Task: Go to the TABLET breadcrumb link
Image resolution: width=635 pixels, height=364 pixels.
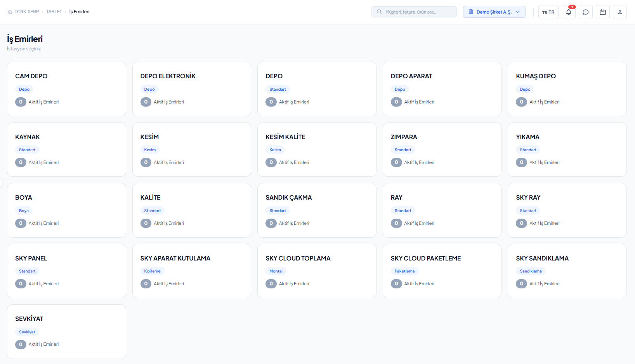Action: [54, 12]
